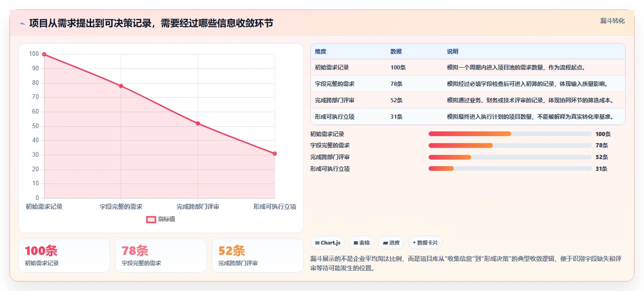Click the 初始需求记录 x-axis label on chart
Screen dimensions: 644x291
[44, 207]
